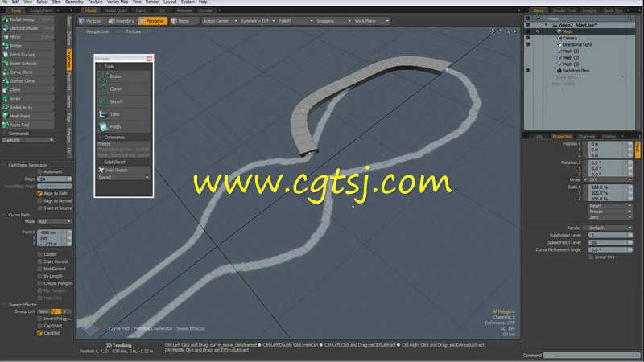Switch to the Render layout tab
Image resolution: width=644 pixels, height=362 pixels.
click(206, 10)
